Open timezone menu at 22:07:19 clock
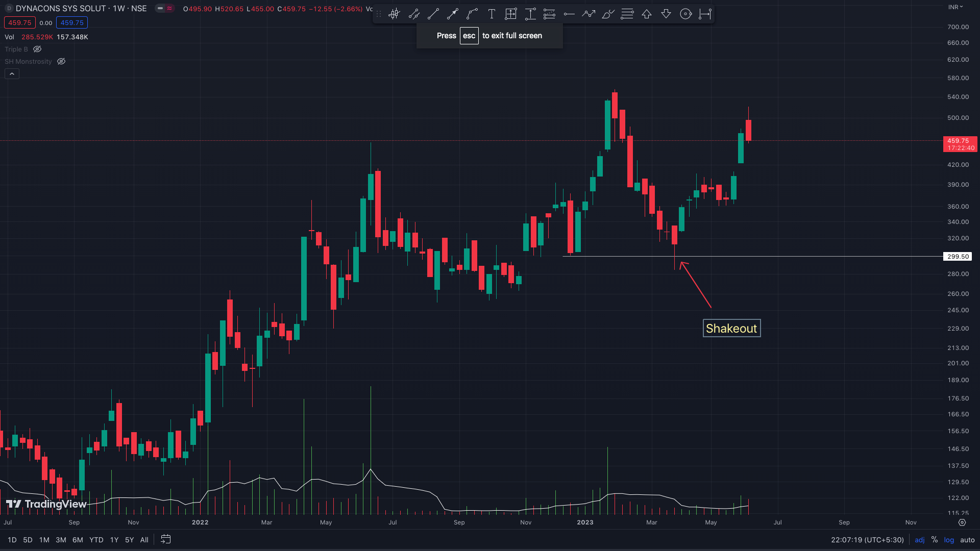This screenshot has height=551, width=980. tap(867, 540)
